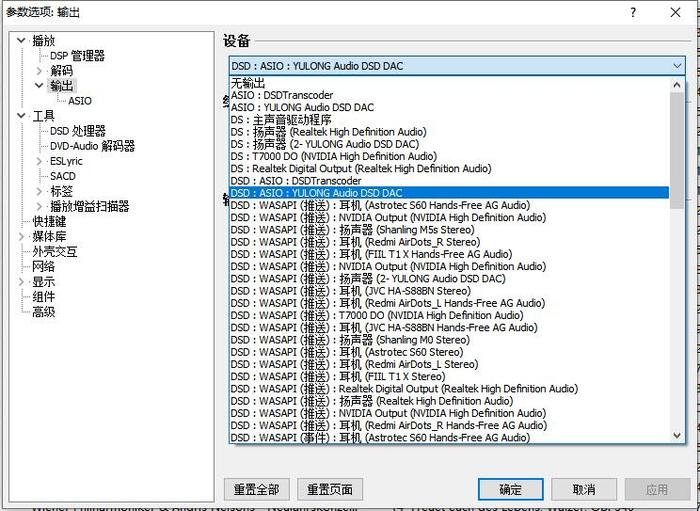This screenshot has width=700, height=511.
Task: Choose WASAPI (推送) 扬声器 (2- YULONG Audio DSD DAC)
Action: click(x=449, y=278)
